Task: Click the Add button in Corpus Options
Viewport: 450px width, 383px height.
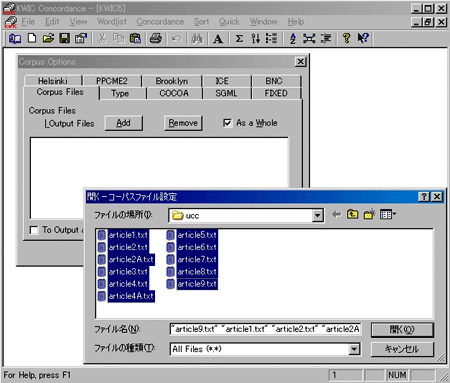Action: coord(123,123)
